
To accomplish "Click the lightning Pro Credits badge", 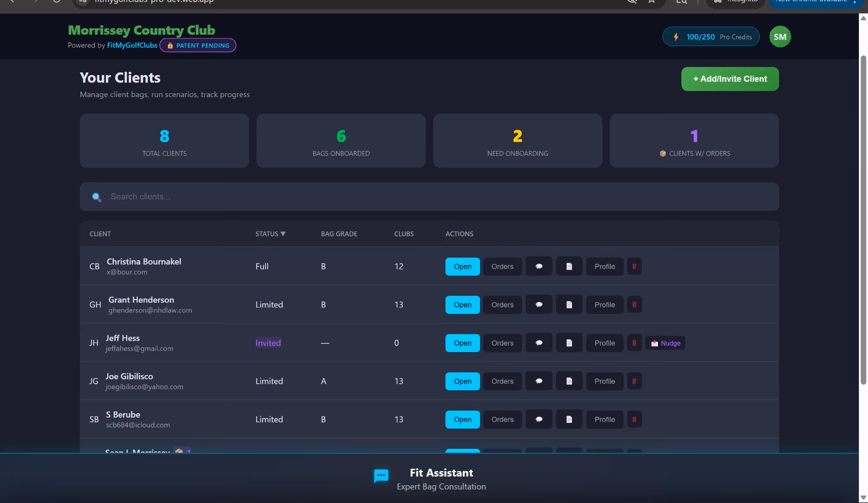I will click(x=710, y=36).
